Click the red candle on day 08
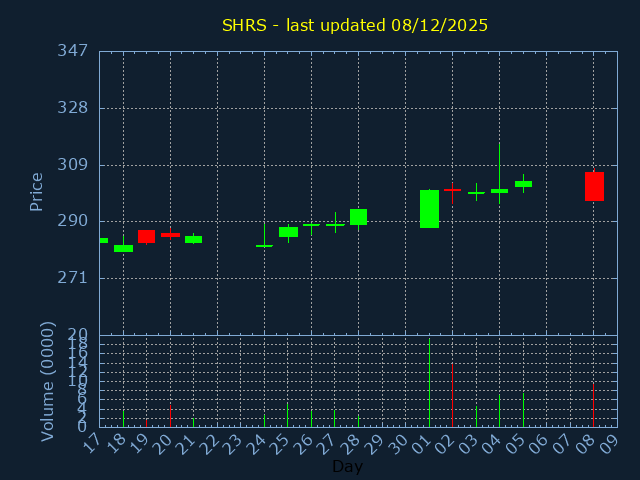The width and height of the screenshot is (640, 480). pyautogui.click(x=594, y=186)
